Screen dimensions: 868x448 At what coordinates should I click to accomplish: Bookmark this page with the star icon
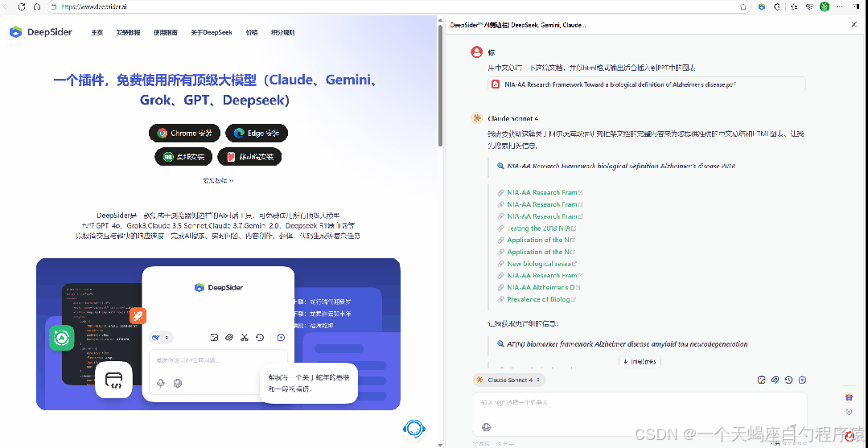743,6
